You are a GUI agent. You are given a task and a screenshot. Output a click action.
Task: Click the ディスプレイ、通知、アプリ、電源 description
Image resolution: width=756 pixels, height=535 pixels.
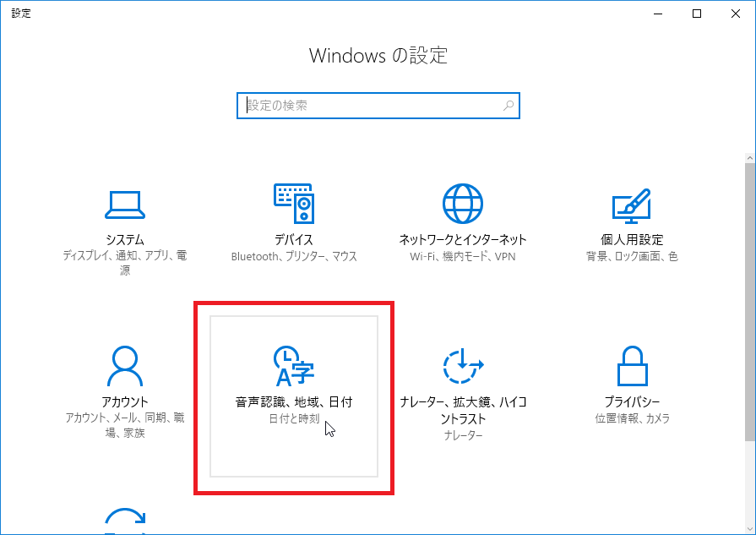[x=125, y=263]
